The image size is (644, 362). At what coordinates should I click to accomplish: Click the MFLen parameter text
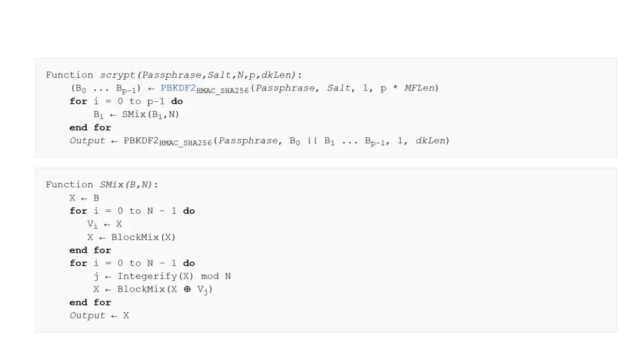[419, 88]
